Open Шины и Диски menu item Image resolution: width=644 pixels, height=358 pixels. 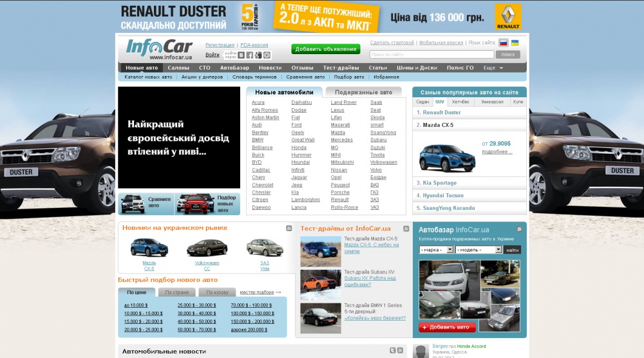click(417, 68)
